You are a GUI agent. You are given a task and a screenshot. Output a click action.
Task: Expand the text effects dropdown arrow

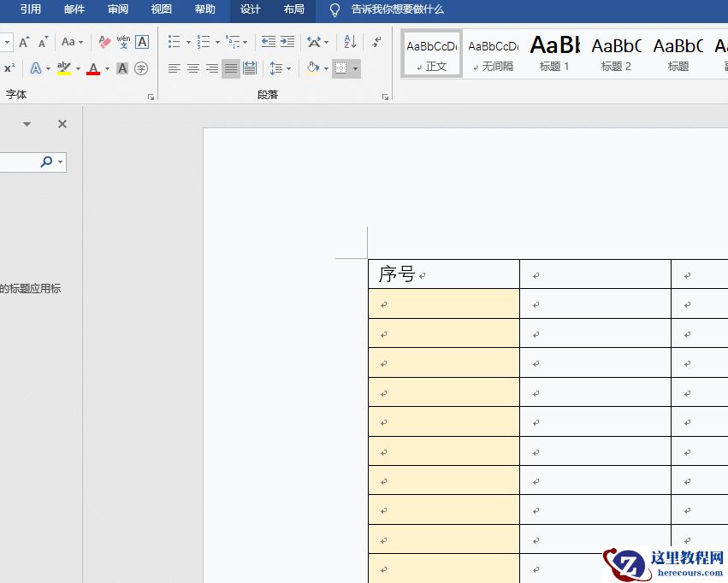pos(48,69)
